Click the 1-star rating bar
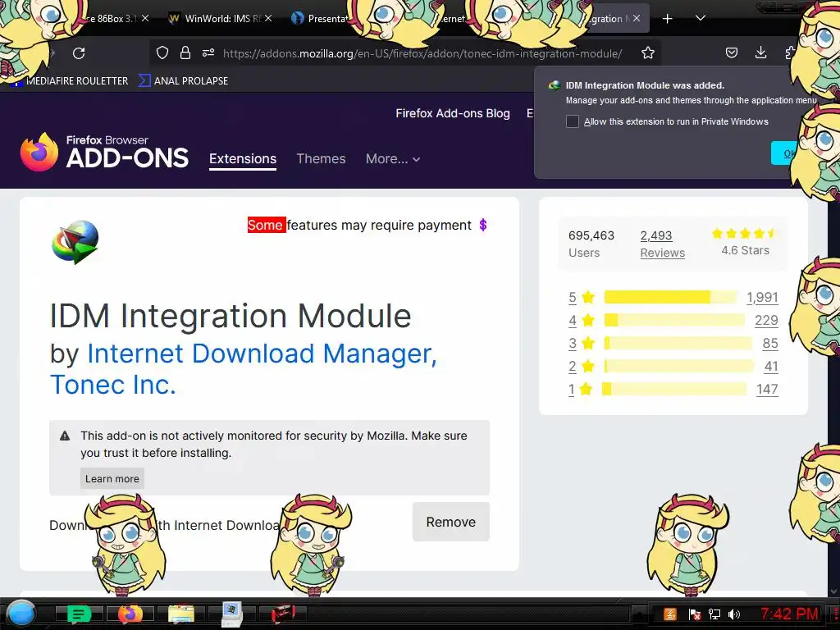Image resolution: width=840 pixels, height=630 pixels. point(674,390)
